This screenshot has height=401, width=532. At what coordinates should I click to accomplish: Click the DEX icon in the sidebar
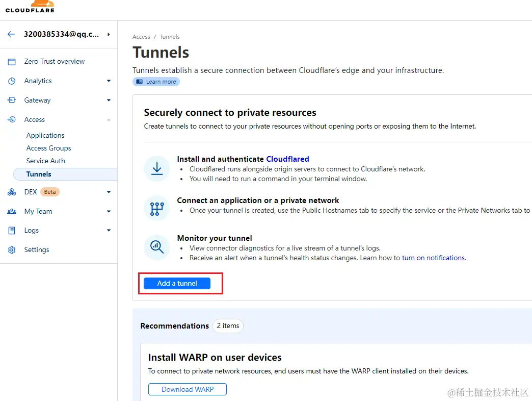click(x=11, y=192)
